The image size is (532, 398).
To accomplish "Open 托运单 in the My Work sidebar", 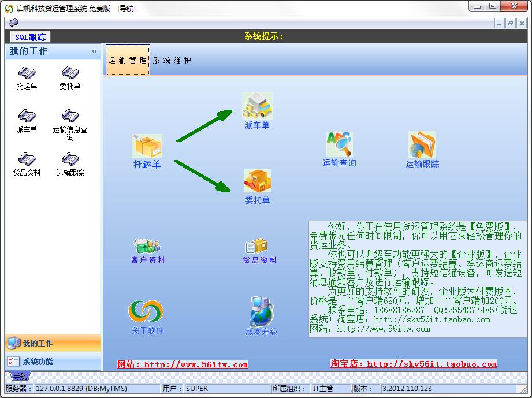I will (27, 78).
